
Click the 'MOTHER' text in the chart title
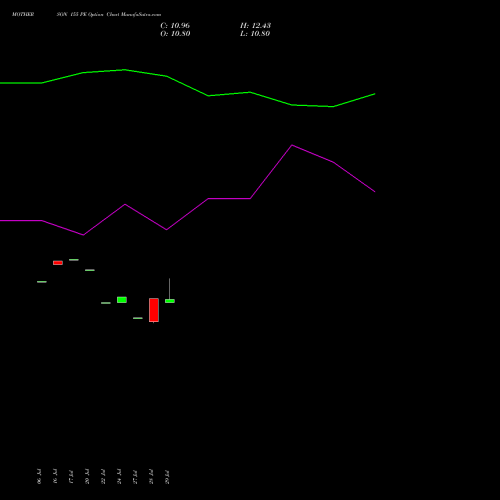click(x=23, y=14)
